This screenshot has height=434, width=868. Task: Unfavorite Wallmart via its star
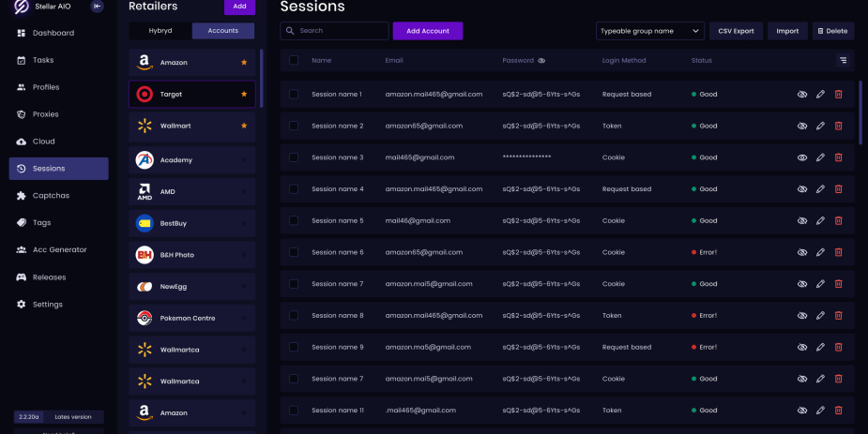pos(244,126)
